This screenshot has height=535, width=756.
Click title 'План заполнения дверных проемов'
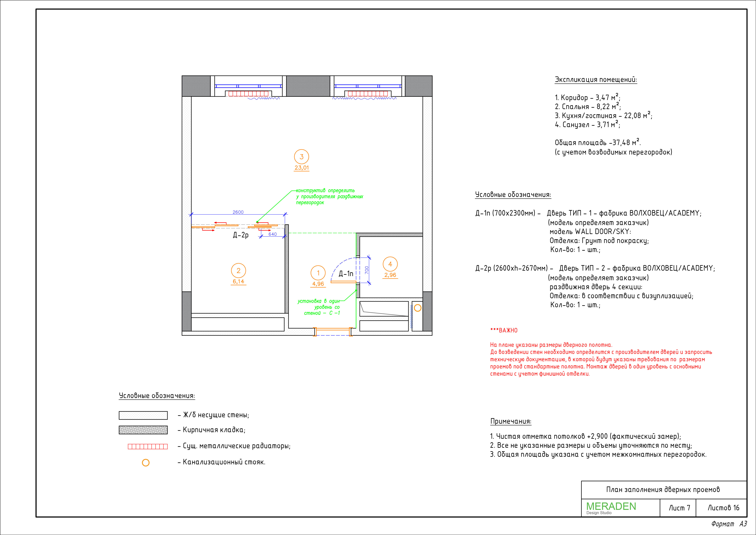[x=663, y=490]
